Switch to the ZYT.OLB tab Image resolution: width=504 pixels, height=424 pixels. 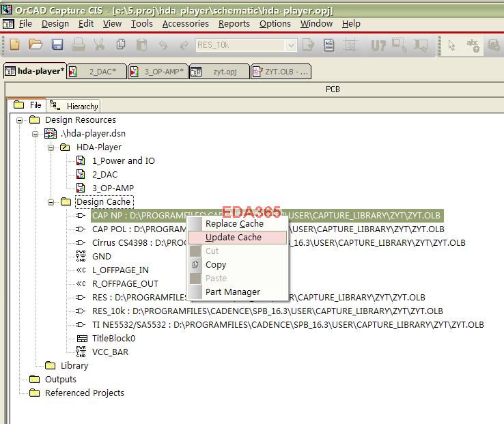[281, 72]
